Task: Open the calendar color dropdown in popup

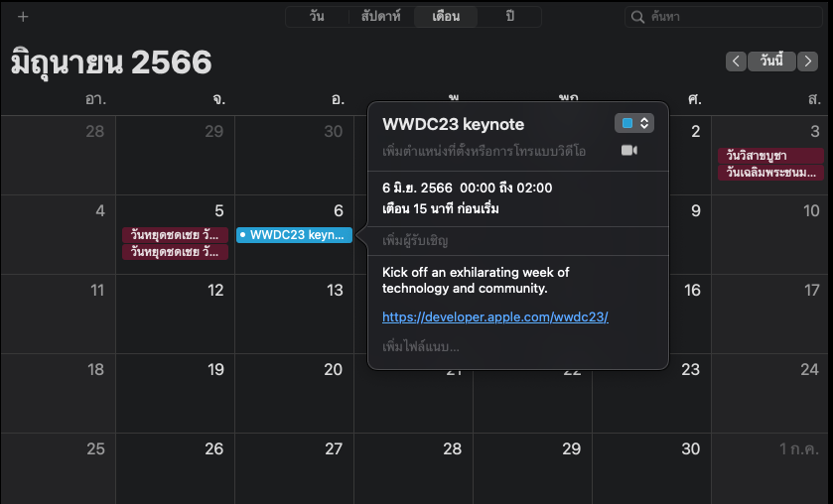Action: tap(633, 123)
